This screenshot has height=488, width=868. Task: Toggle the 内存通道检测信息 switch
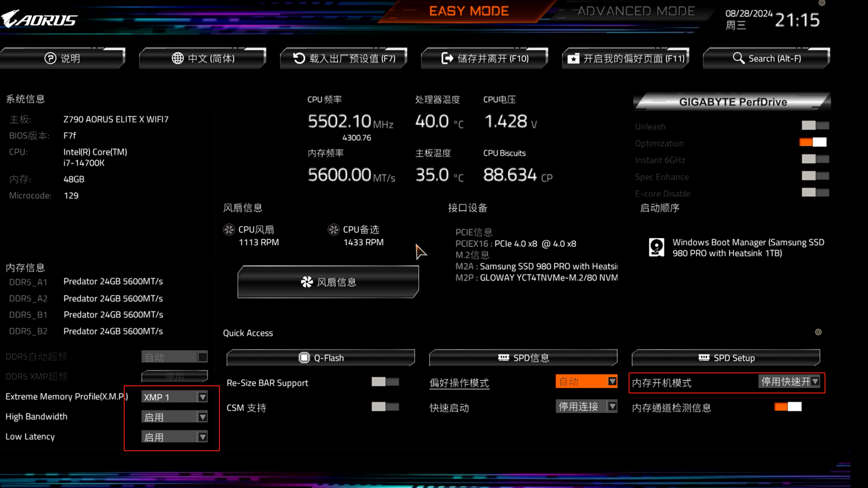tap(788, 407)
